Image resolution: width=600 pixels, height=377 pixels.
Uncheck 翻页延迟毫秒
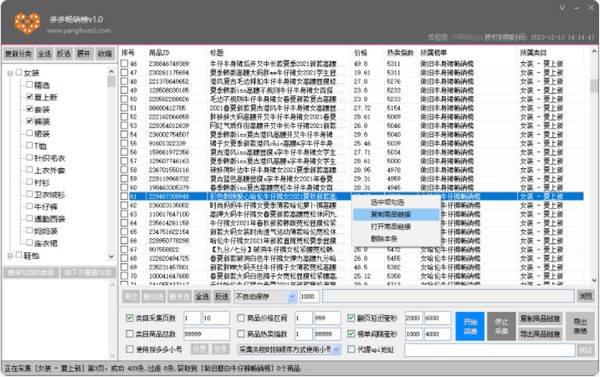click(351, 318)
